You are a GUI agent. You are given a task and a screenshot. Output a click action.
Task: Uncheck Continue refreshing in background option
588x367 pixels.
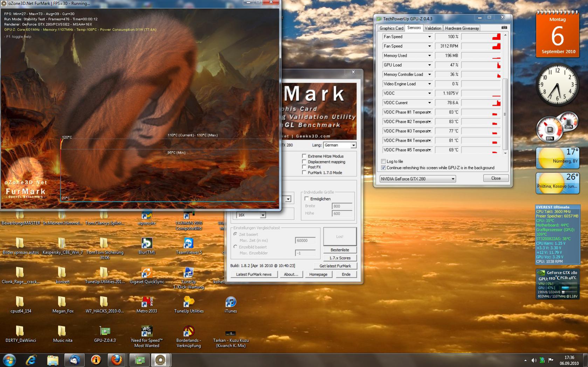pyautogui.click(x=383, y=168)
